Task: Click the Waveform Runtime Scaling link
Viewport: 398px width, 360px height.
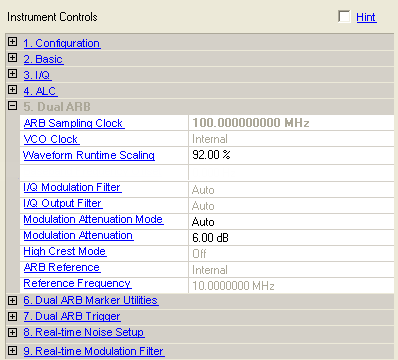Action: point(89,155)
